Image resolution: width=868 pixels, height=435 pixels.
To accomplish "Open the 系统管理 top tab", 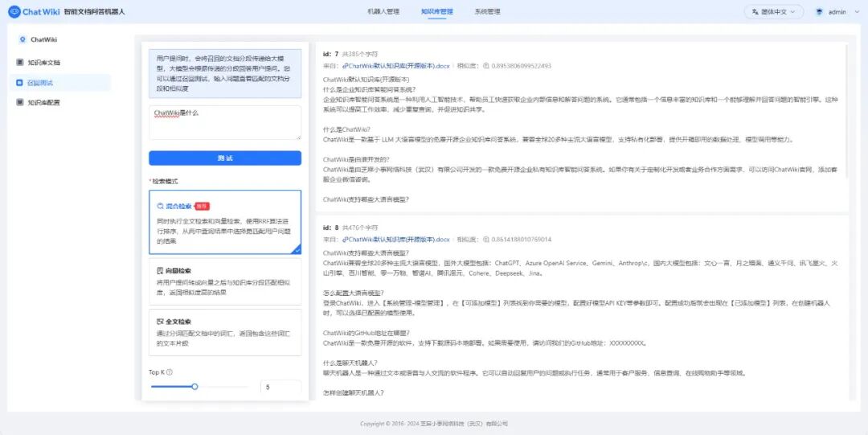I will [x=488, y=11].
